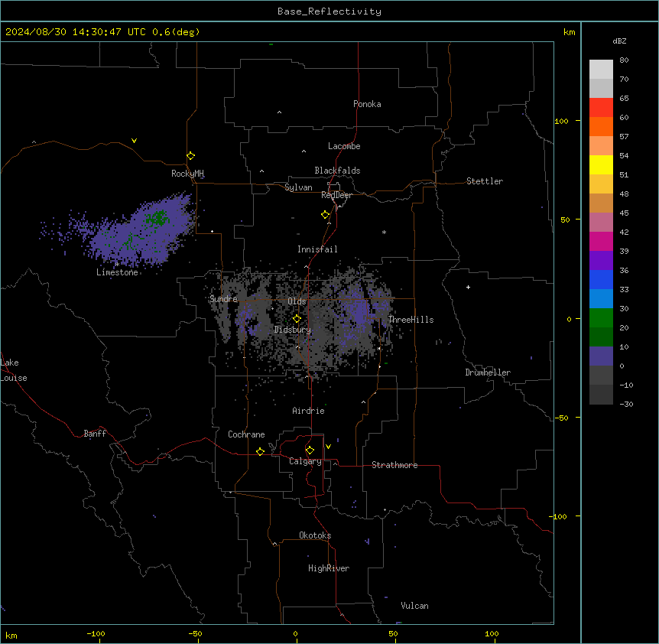Screen dimensions: 659x644
Task: Click the RockyMH map label
Action: tap(187, 173)
